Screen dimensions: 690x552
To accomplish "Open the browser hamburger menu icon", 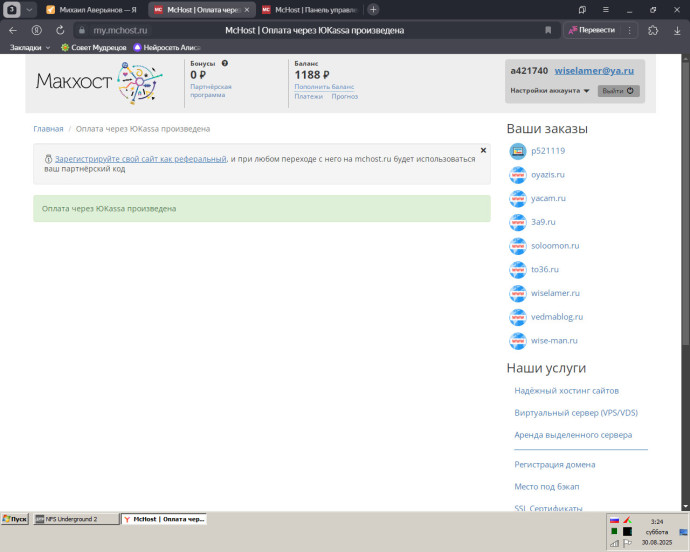I will [606, 10].
